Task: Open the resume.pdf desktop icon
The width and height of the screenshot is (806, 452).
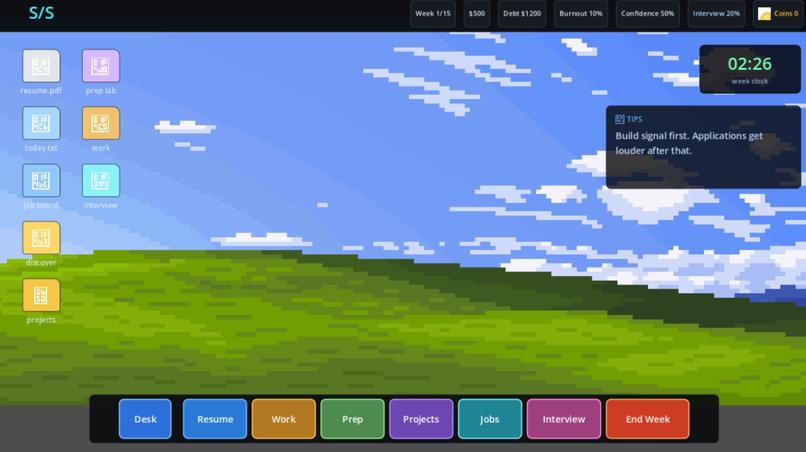Action: pyautogui.click(x=41, y=66)
